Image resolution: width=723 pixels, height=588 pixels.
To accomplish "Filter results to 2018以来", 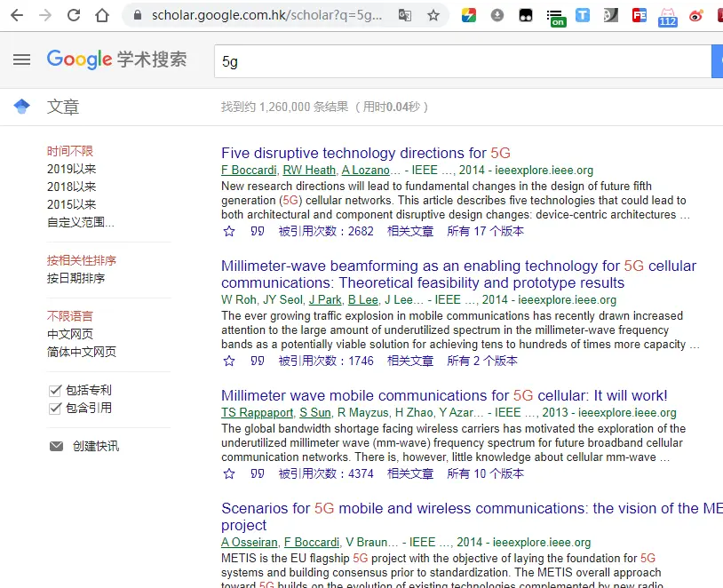I will coord(71,187).
